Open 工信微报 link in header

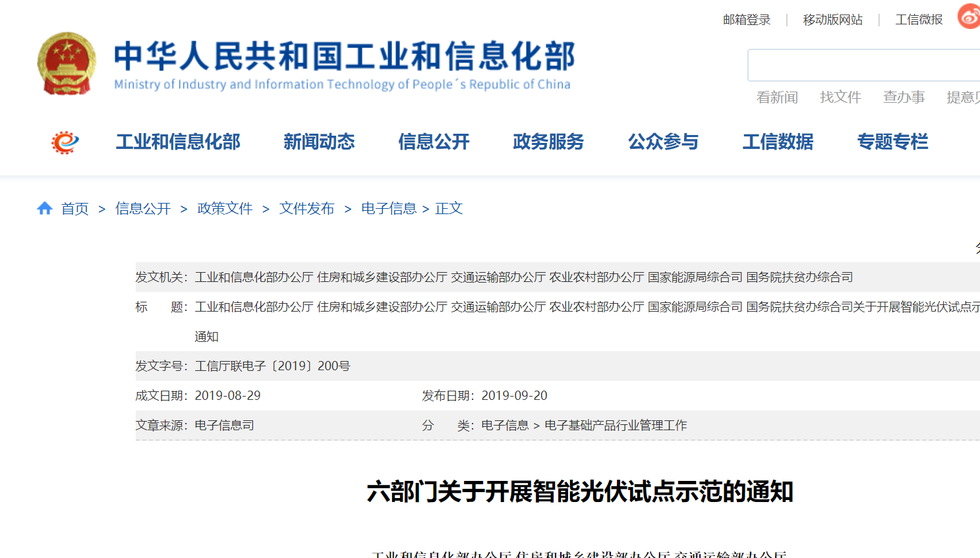click(919, 20)
